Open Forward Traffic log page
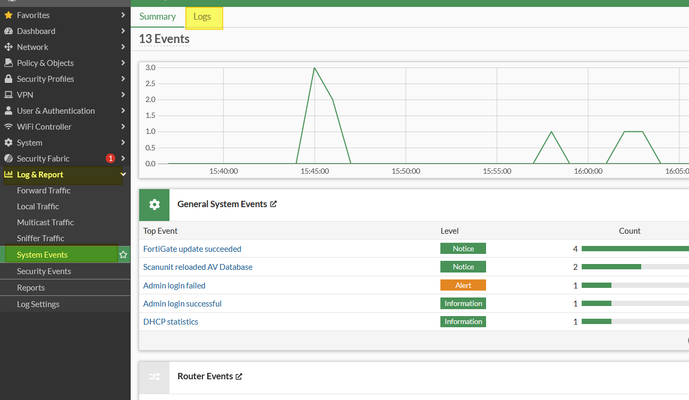The width and height of the screenshot is (689, 400). [44, 190]
